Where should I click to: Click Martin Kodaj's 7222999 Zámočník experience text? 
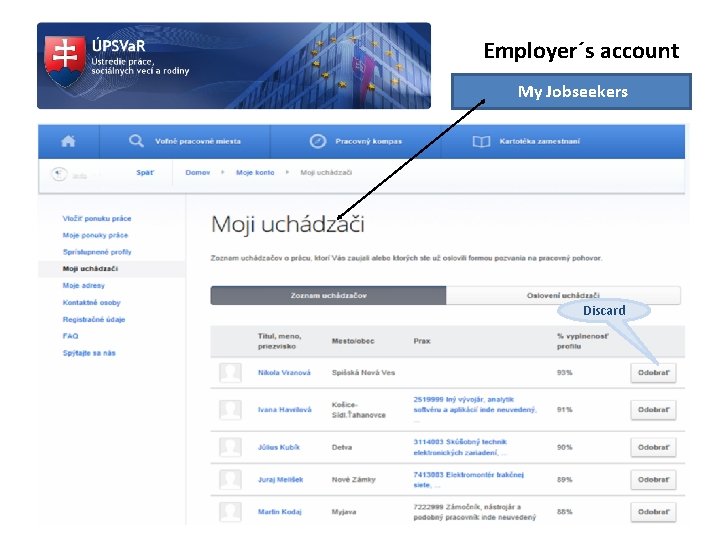tap(475, 512)
